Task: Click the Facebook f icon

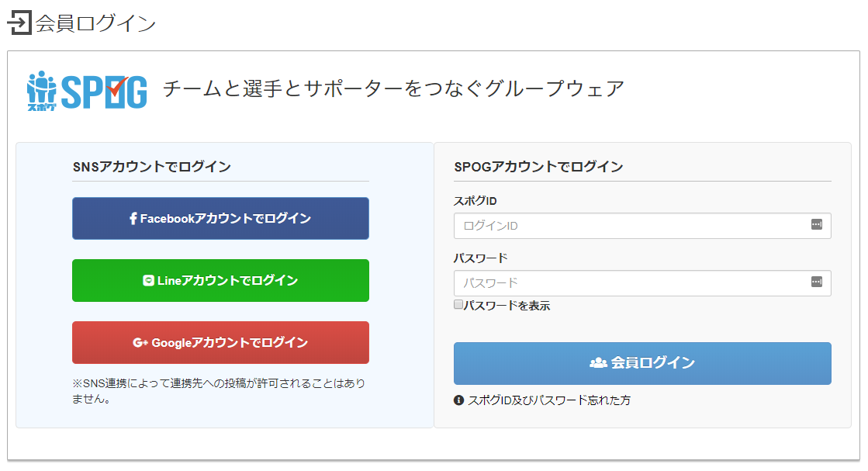Action: (133, 219)
